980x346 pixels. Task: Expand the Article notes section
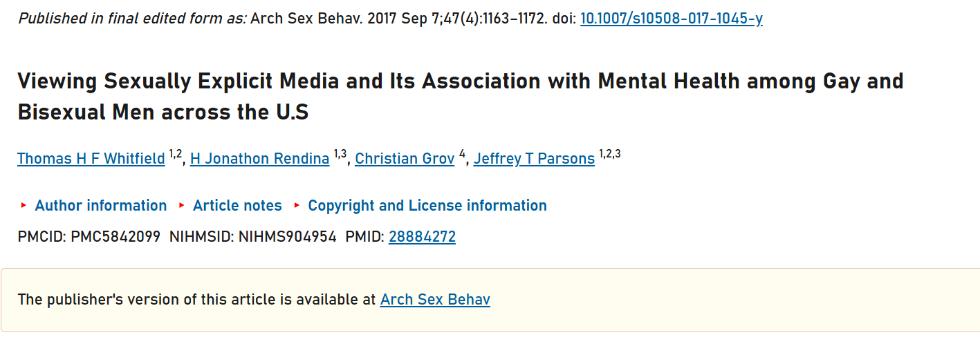pyautogui.click(x=237, y=206)
